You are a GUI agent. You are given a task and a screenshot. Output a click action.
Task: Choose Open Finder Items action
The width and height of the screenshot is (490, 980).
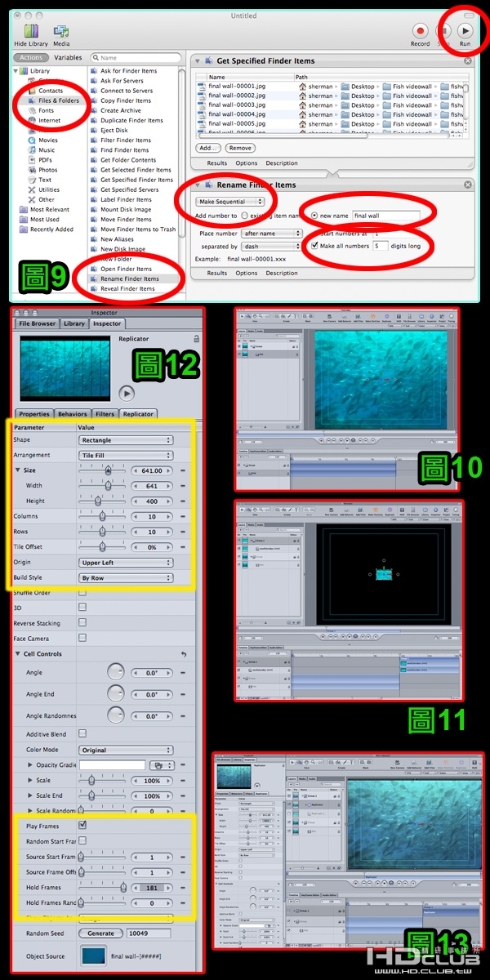tap(126, 269)
